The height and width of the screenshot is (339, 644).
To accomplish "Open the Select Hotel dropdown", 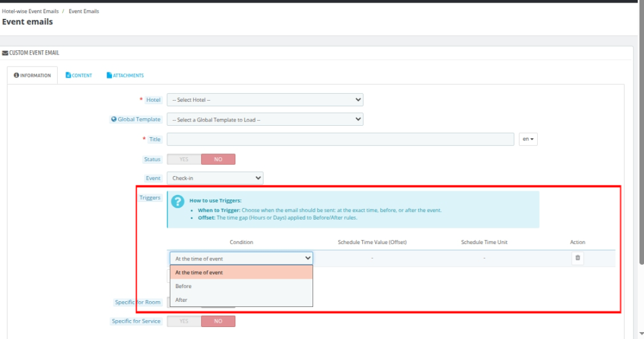I will pyautogui.click(x=265, y=100).
